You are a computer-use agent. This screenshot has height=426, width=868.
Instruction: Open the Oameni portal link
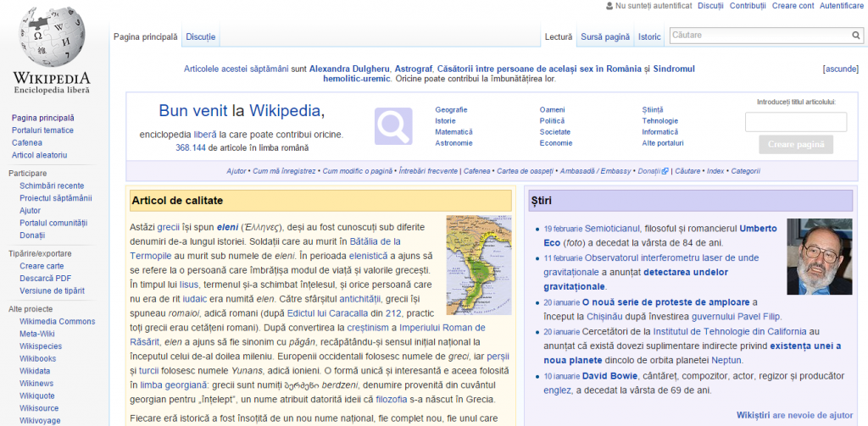click(x=553, y=110)
